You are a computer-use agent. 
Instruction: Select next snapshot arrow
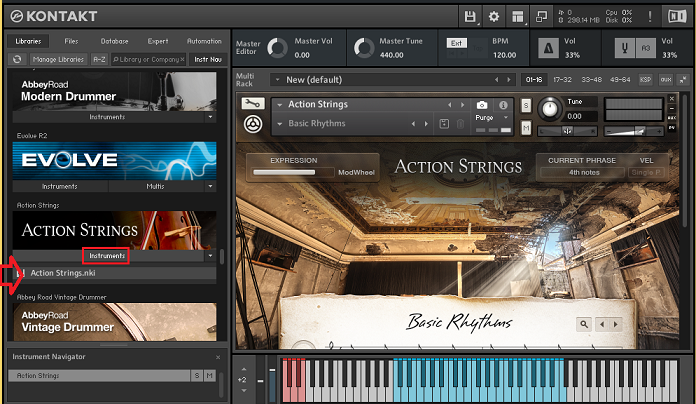[426, 124]
